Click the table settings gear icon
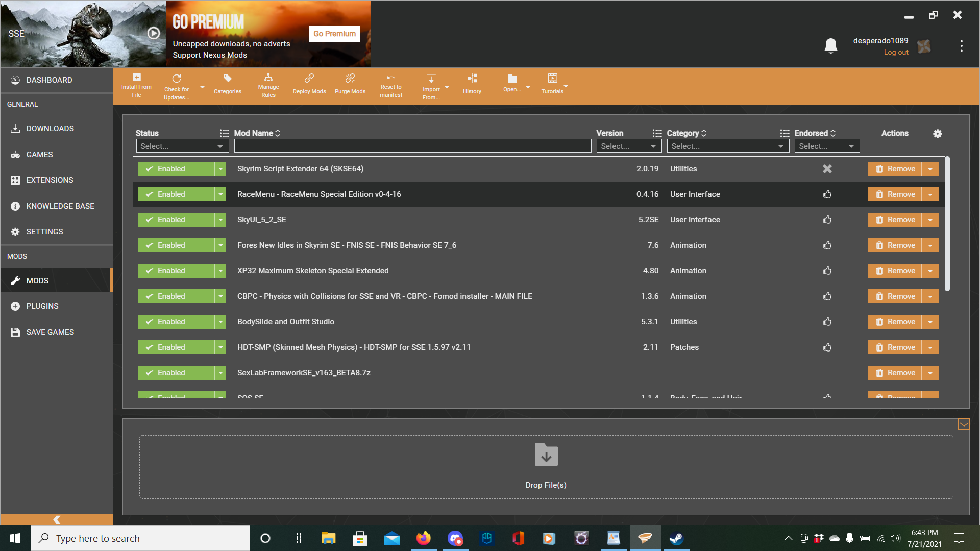 [938, 134]
